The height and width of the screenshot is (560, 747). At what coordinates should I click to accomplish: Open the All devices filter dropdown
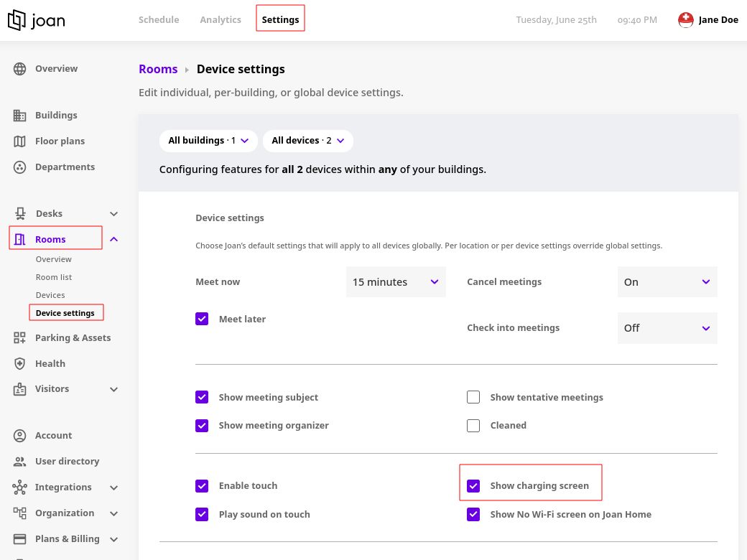(x=307, y=141)
